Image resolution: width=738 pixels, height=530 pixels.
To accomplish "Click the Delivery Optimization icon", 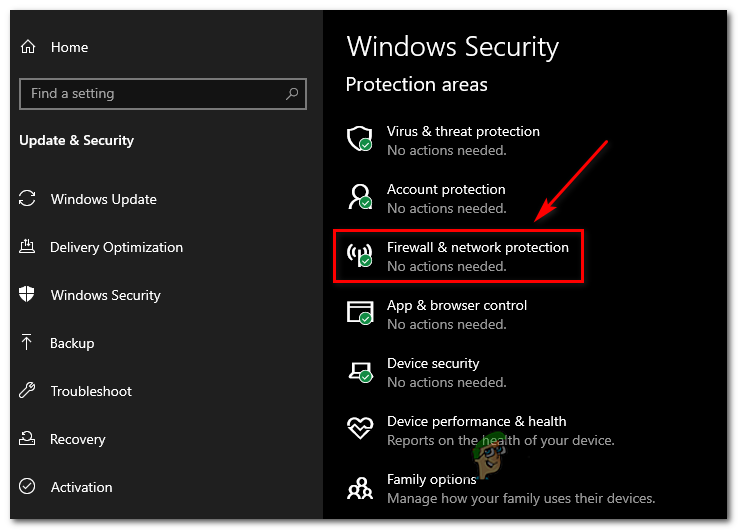I will click(28, 247).
